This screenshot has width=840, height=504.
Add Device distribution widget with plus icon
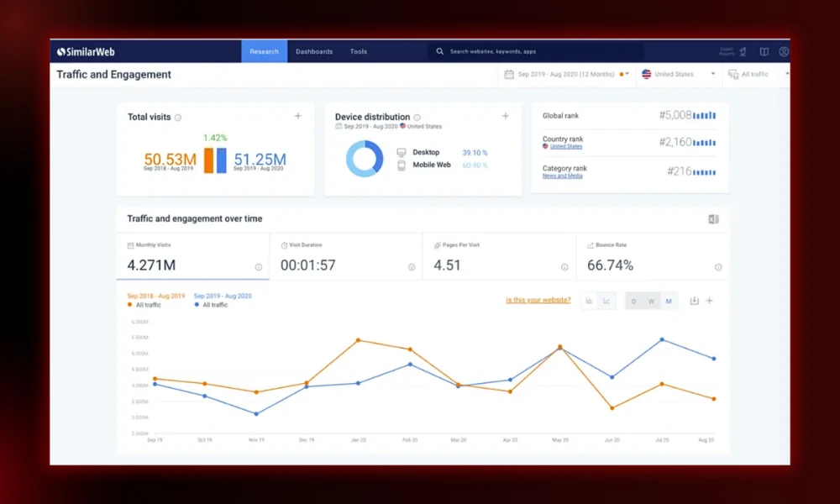coord(505,116)
